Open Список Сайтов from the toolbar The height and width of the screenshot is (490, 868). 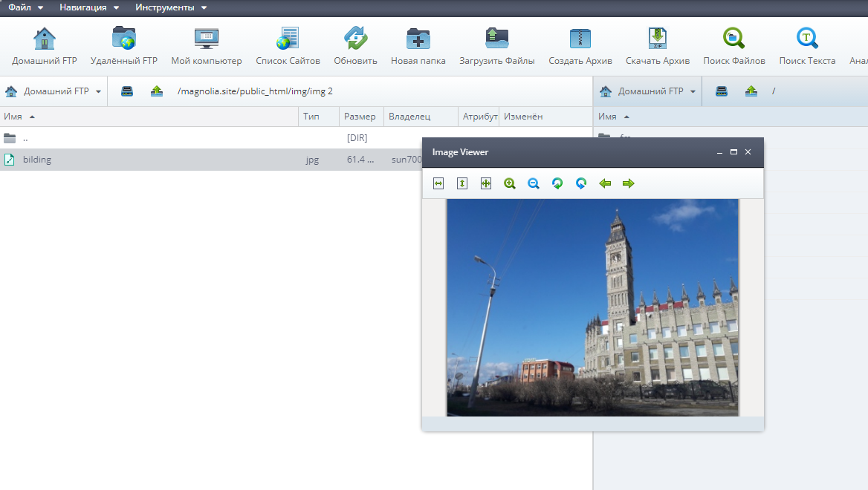click(288, 47)
